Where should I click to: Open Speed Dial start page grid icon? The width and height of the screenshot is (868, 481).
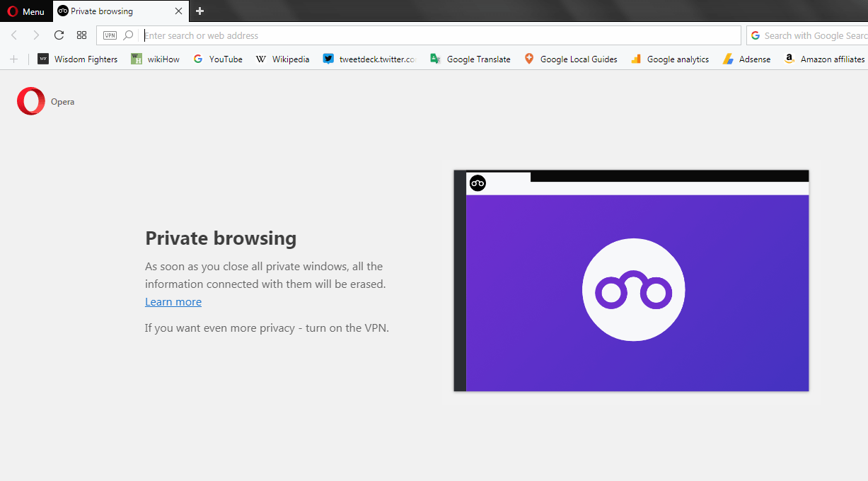click(81, 35)
